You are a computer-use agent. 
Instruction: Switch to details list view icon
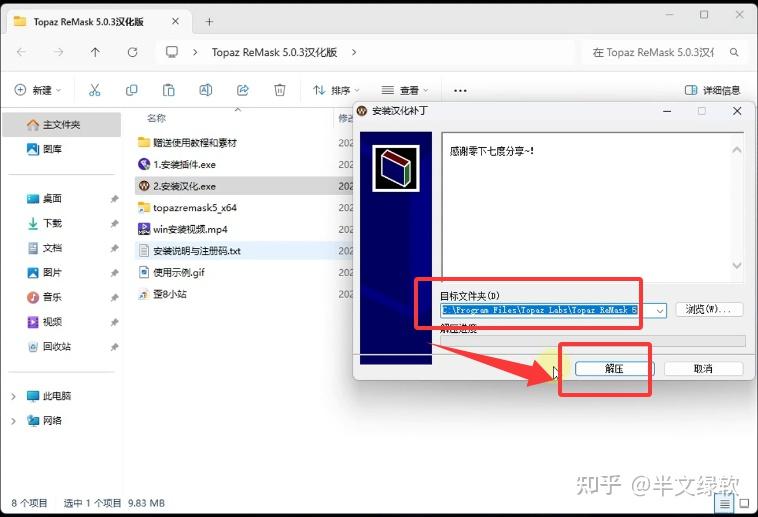[x=724, y=504]
